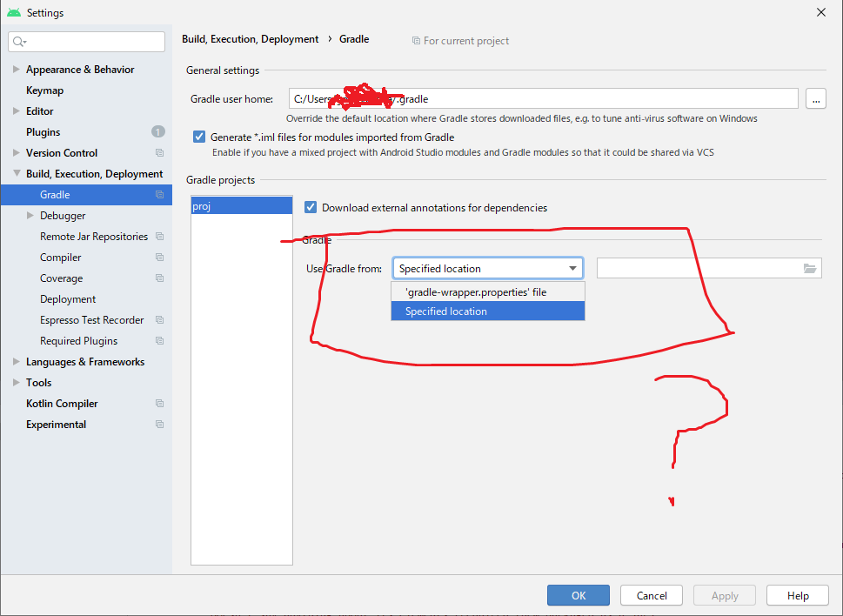Viewport: 843px width, 616px height.
Task: Uncheck Download external annotations for dependencies
Action: 311,207
